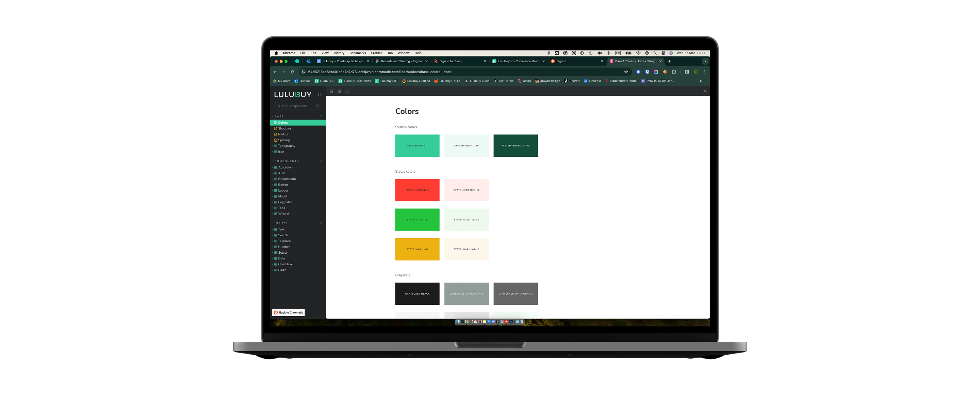The height and width of the screenshot is (395, 980).
Task: Click the cookie extension icon
Action: point(665,72)
